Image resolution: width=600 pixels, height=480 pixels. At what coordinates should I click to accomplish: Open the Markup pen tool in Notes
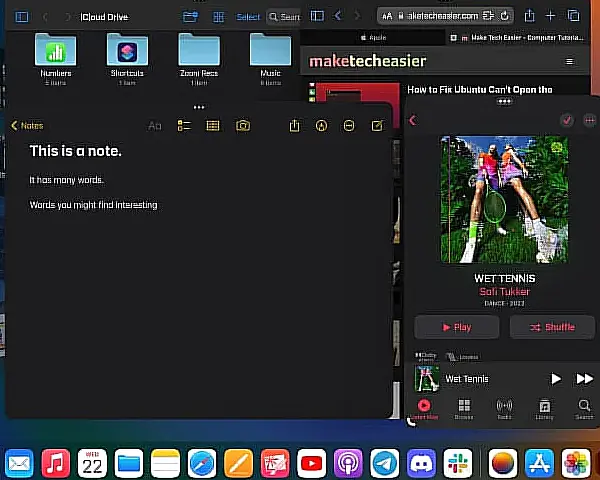click(321, 126)
